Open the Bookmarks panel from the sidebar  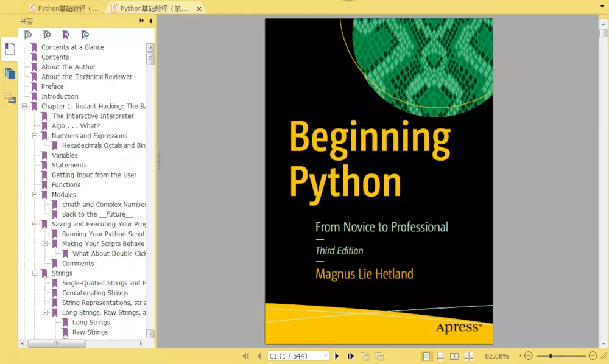tap(10, 49)
